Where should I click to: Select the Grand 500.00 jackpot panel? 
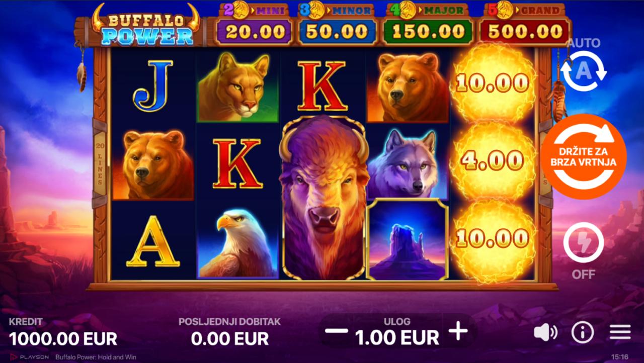click(x=524, y=25)
